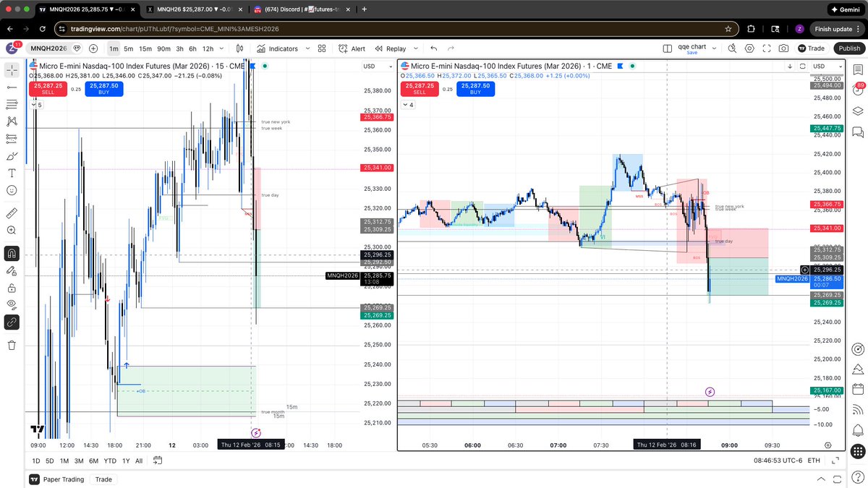Select the zoom in tool
Screen dimensions: 868x488
(12, 231)
